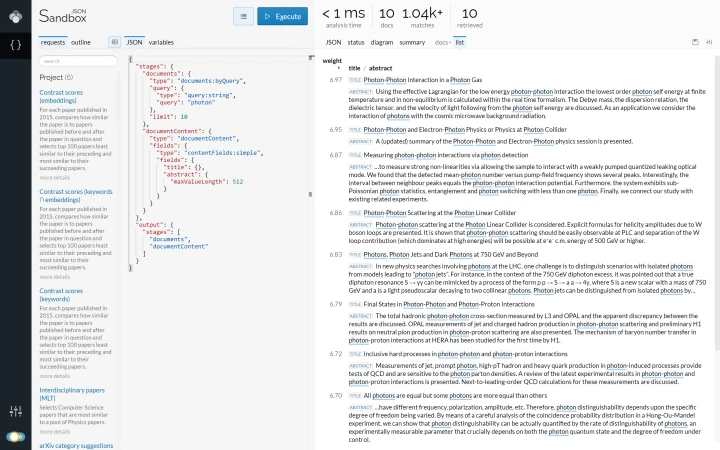This screenshot has height=450, width=720.
Task: Switch to the outline tab
Action: click(x=81, y=42)
